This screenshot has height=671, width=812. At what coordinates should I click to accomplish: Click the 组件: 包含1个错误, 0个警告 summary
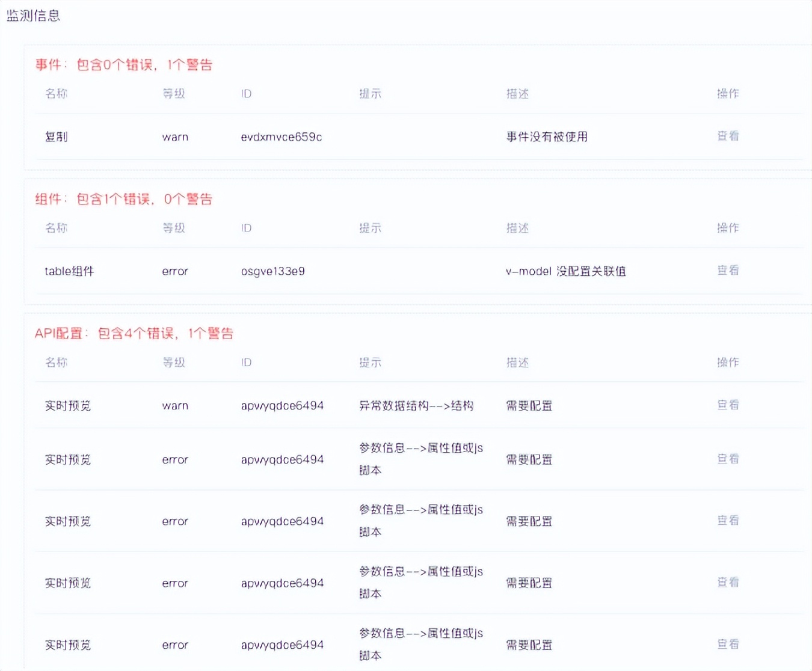(x=124, y=199)
